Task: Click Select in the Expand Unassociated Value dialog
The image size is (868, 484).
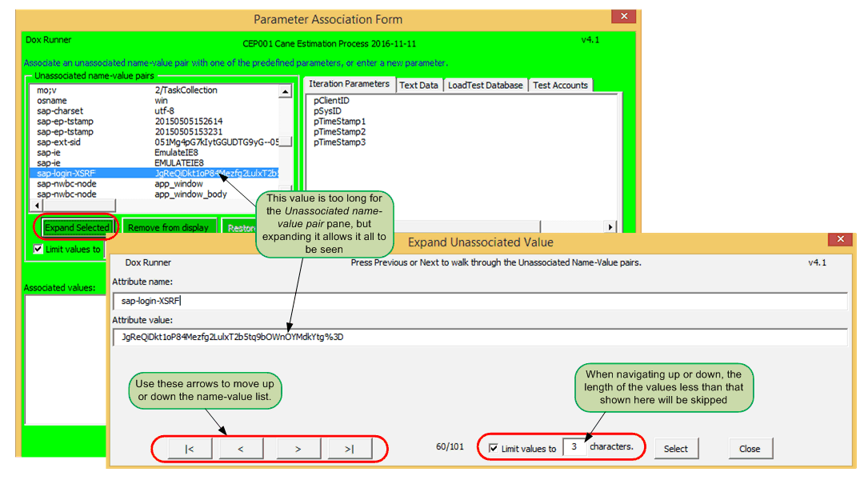Action: (x=676, y=449)
